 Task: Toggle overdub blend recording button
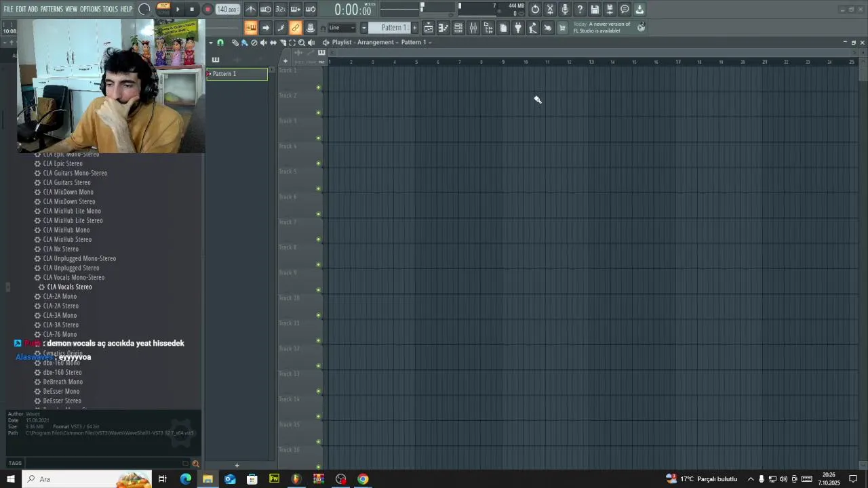click(x=296, y=9)
